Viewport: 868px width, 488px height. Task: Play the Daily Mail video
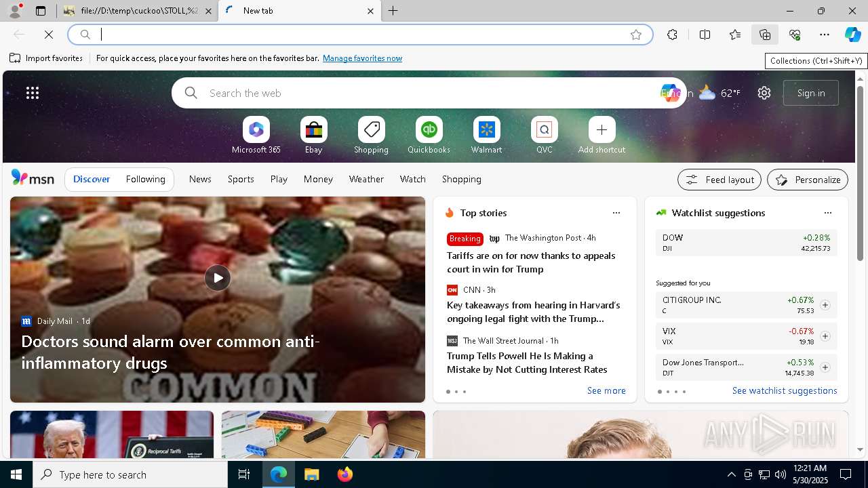tap(218, 277)
